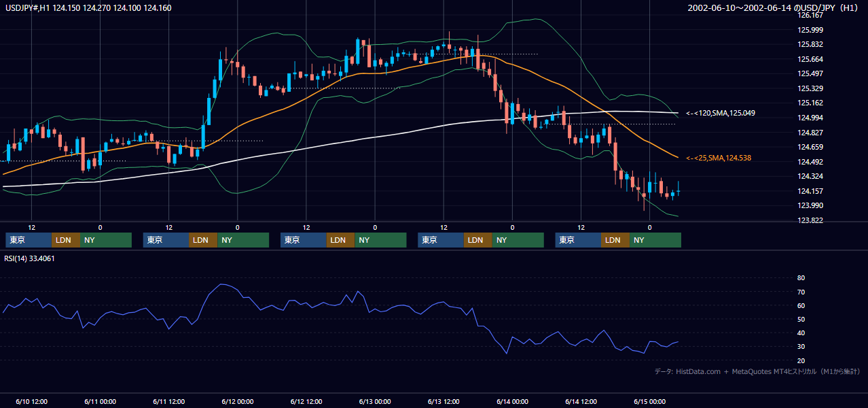The height and width of the screenshot is (408, 868).
Task: Click the 124.827 price axis value
Action: click(810, 133)
